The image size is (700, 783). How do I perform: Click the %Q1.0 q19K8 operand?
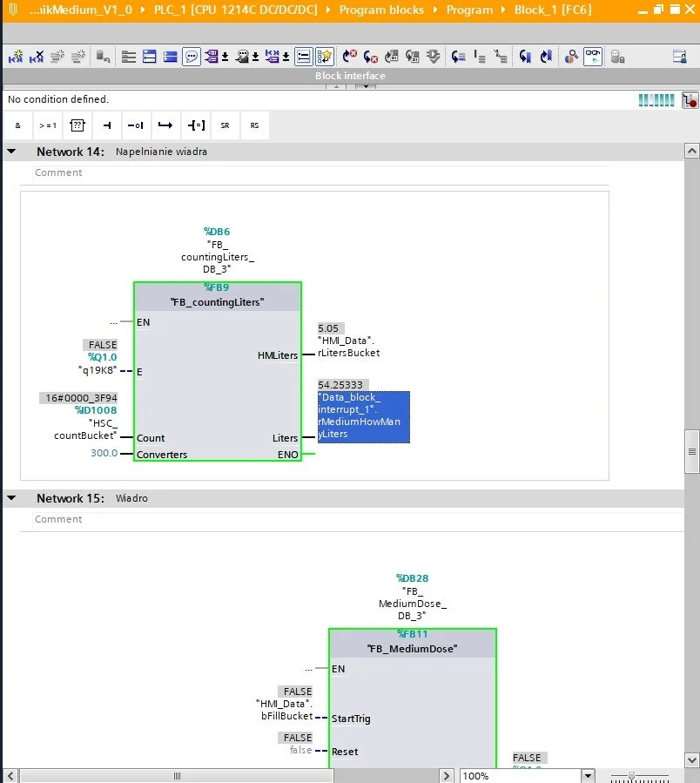(x=99, y=363)
